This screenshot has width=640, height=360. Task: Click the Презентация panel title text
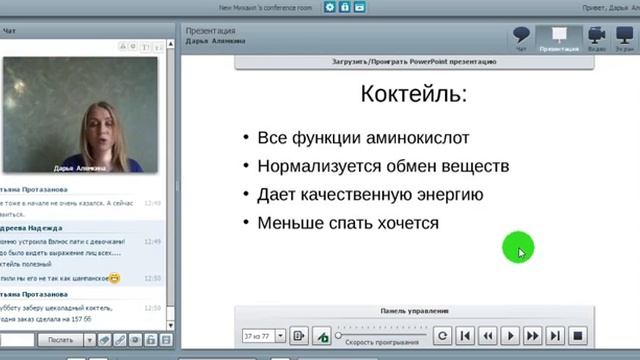[211, 31]
